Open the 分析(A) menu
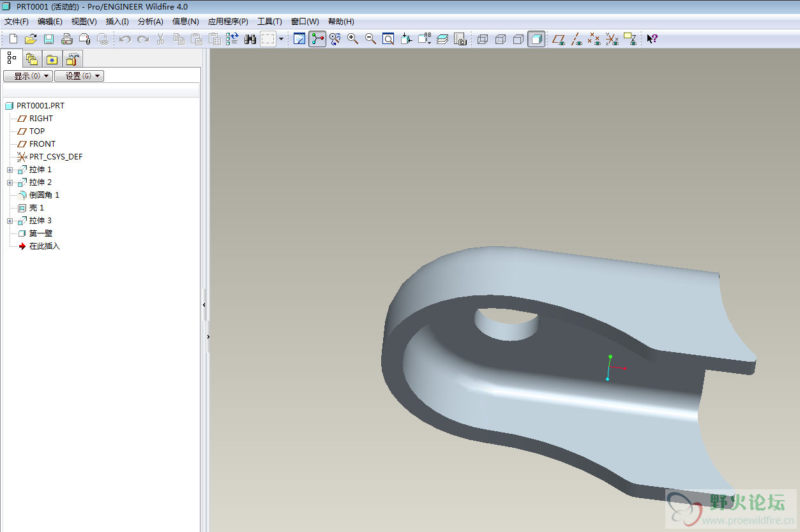Image resolution: width=800 pixels, height=532 pixels. click(x=151, y=22)
